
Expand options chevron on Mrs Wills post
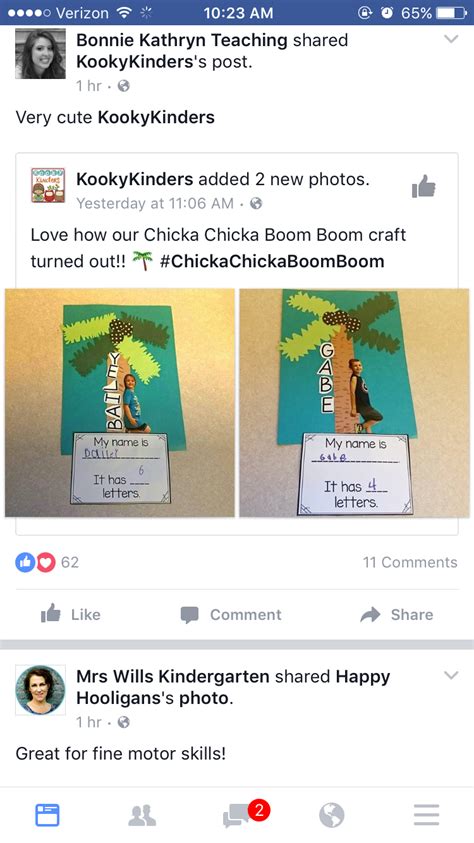[x=451, y=675]
